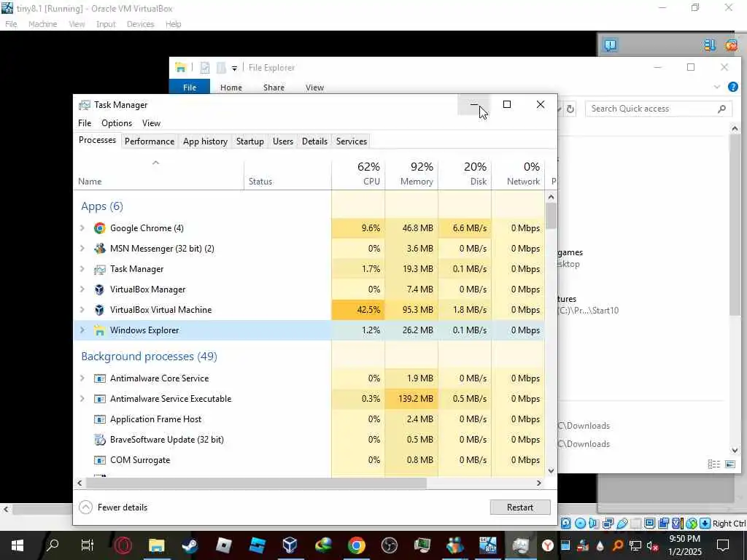Switch to the App history tab
The width and height of the screenshot is (747, 560).
coord(205,141)
